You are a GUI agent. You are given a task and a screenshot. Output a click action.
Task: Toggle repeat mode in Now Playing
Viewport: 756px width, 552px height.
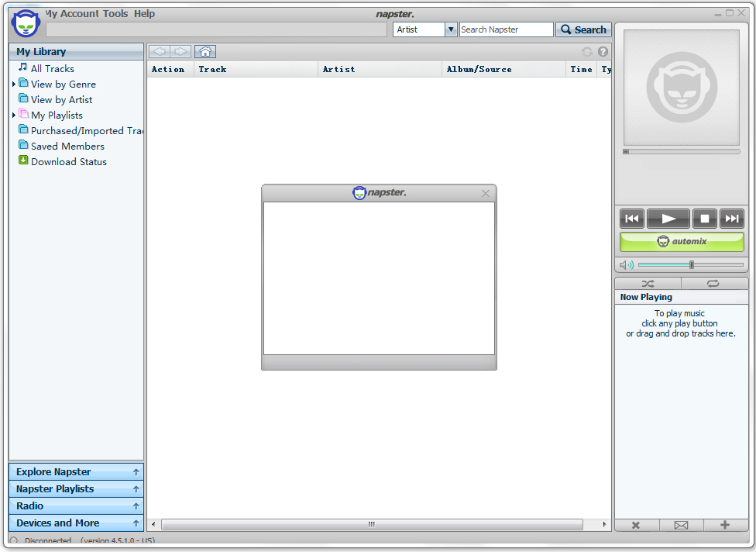tap(713, 284)
